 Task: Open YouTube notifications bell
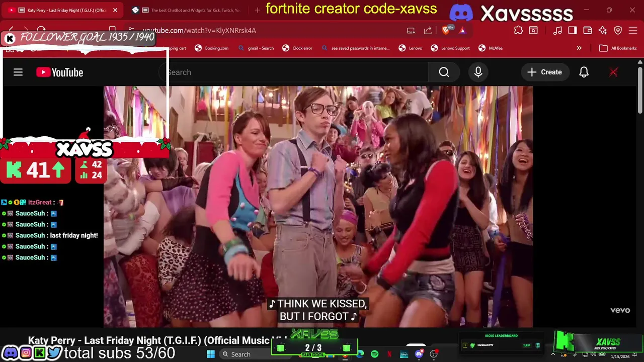584,72
